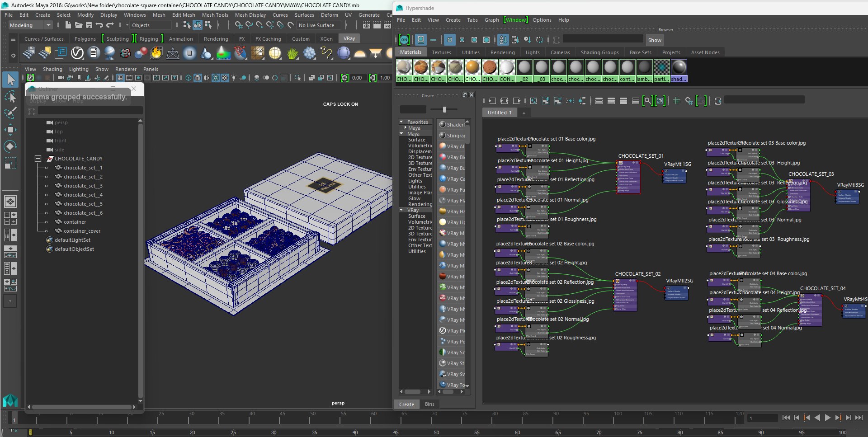Image resolution: width=868 pixels, height=437 pixels.
Task: Open the viewport Renderer menu
Action: tap(126, 69)
